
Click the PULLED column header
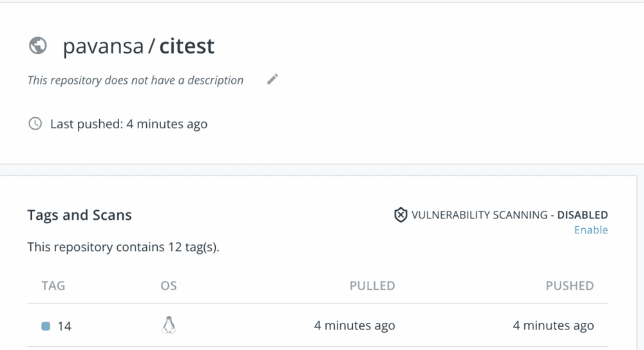pos(372,286)
